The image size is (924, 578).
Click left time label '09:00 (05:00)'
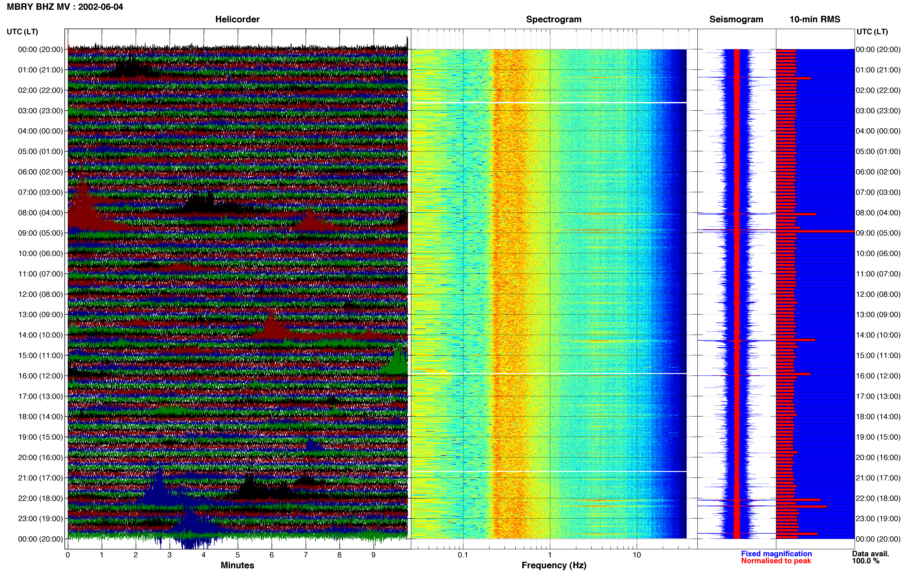tap(41, 233)
